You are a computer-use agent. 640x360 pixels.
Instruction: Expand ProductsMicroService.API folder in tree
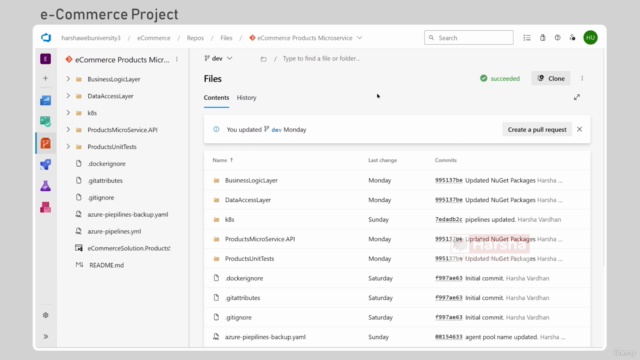(x=68, y=129)
